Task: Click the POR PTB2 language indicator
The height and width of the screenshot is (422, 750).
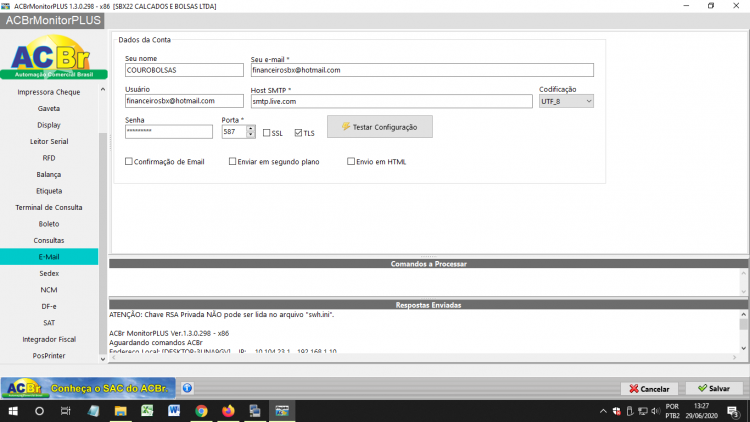Action: (672, 411)
